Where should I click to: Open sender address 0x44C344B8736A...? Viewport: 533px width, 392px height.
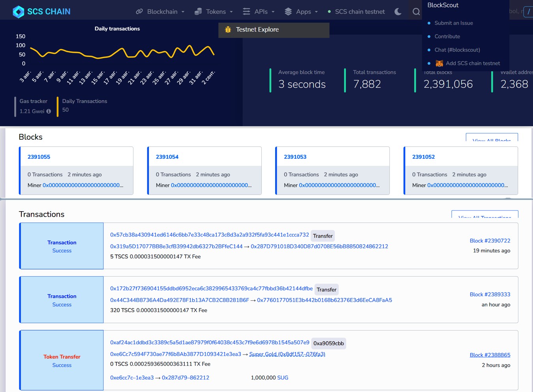pyautogui.click(x=180, y=300)
